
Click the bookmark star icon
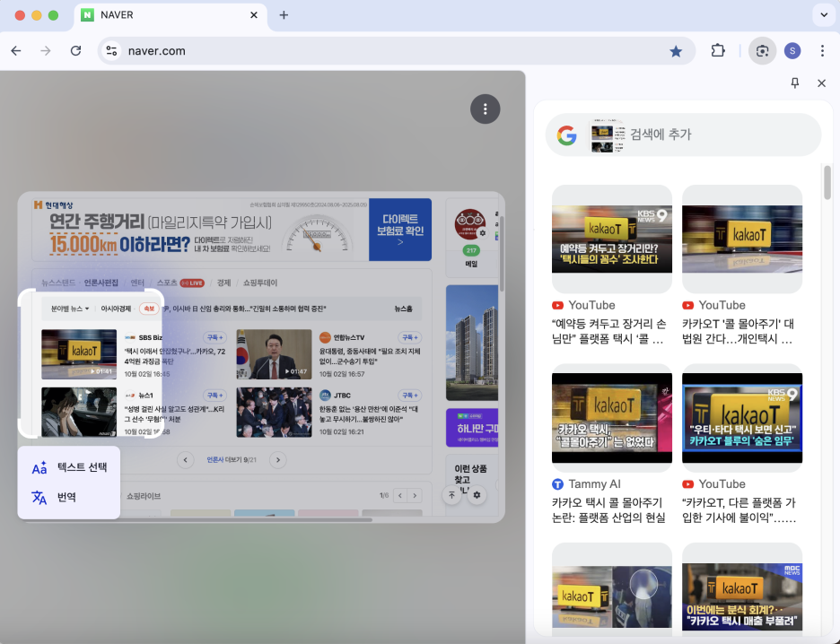tap(676, 51)
